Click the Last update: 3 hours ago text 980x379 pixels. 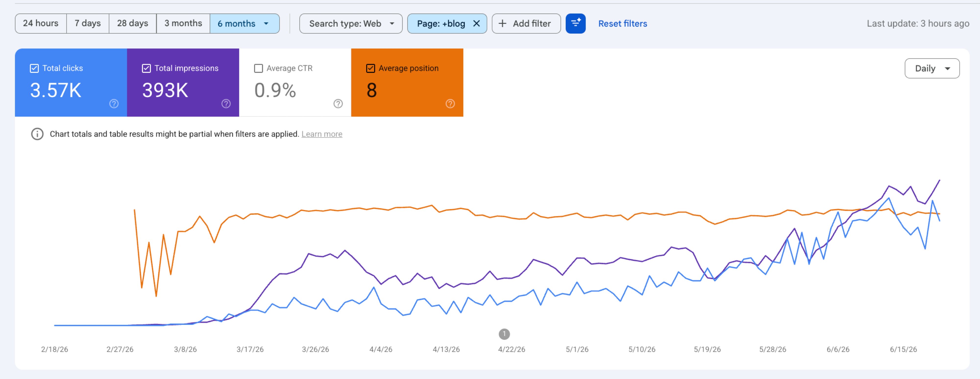[x=918, y=24]
